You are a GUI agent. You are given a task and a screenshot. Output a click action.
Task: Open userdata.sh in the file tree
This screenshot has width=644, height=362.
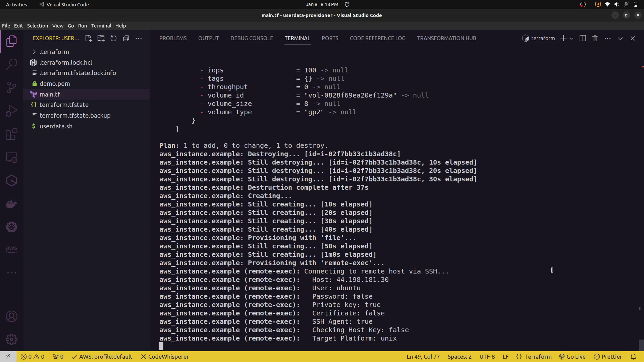[x=56, y=126]
